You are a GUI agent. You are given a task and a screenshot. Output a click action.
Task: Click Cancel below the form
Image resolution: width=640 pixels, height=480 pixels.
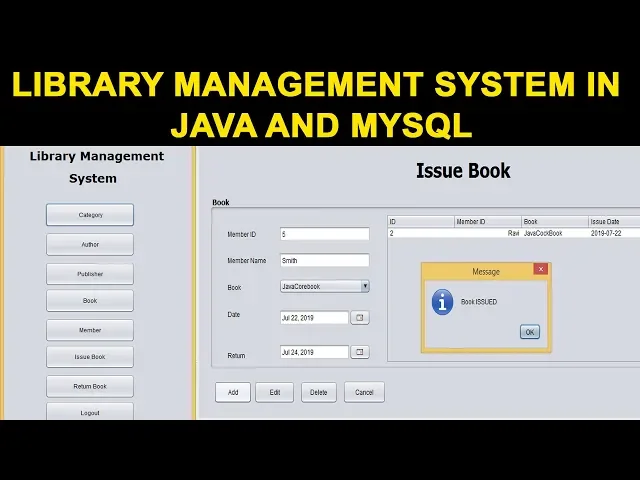pos(364,393)
